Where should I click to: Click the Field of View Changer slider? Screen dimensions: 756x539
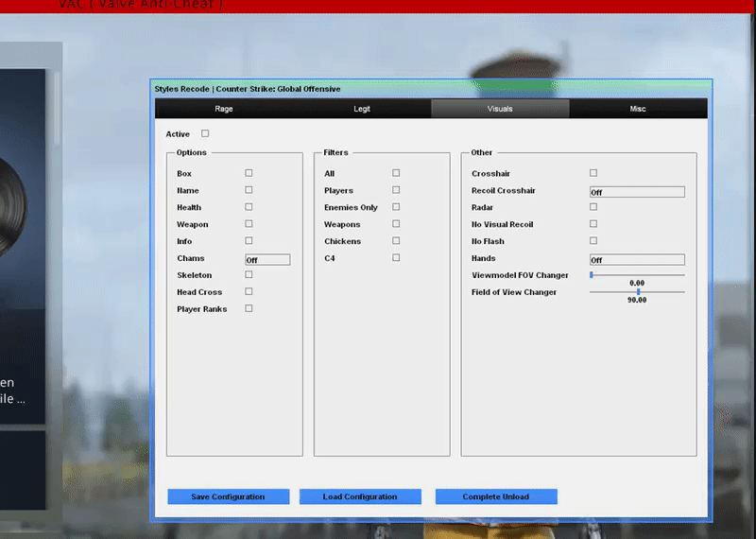coord(637,291)
